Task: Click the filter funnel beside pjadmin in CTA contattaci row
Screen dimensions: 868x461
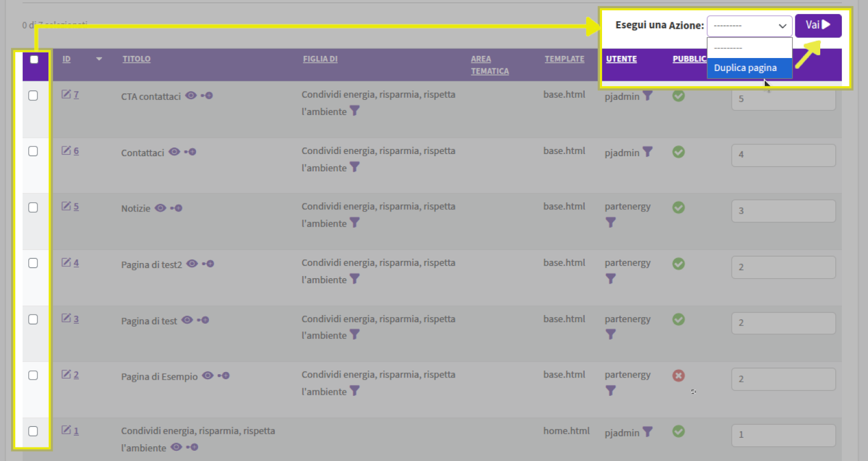Action: tap(648, 96)
